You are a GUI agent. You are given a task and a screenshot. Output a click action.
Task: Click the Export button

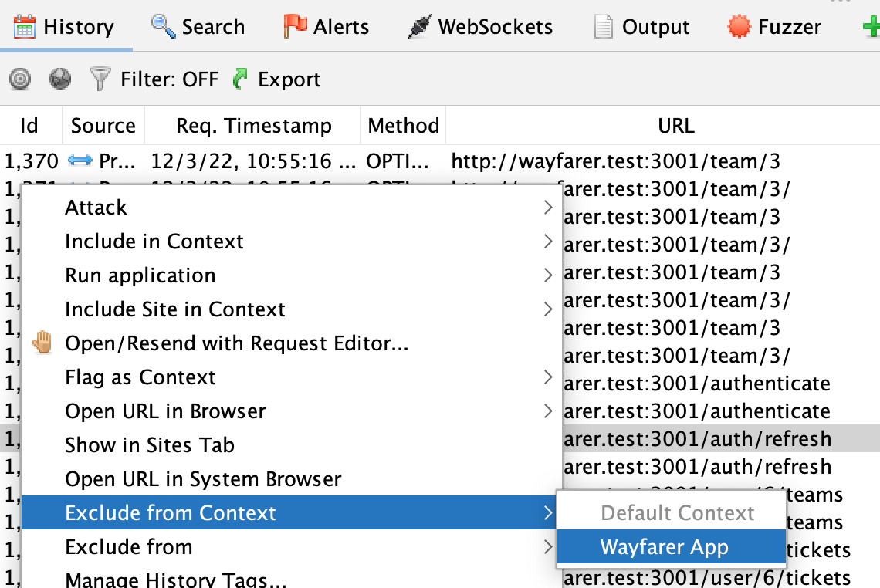tap(276, 79)
